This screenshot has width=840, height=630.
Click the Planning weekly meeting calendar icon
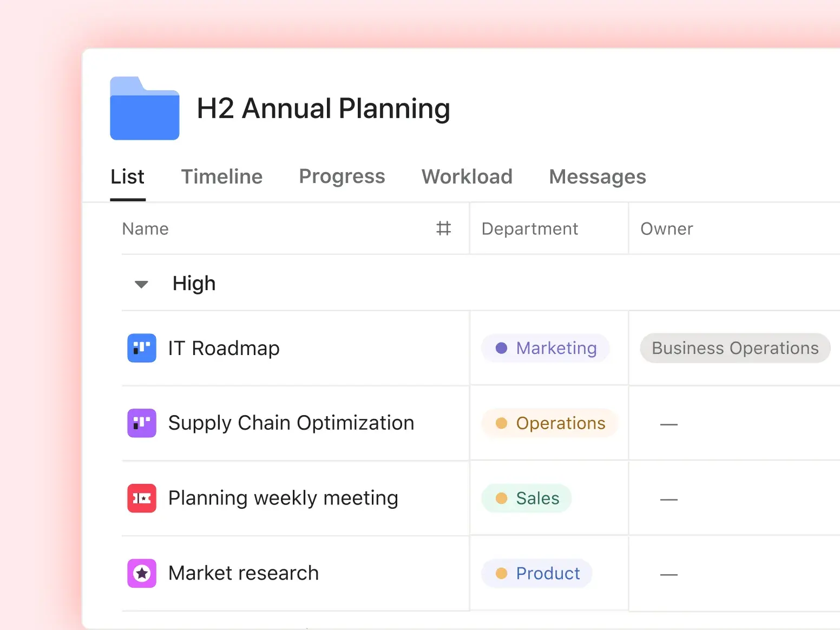point(141,498)
